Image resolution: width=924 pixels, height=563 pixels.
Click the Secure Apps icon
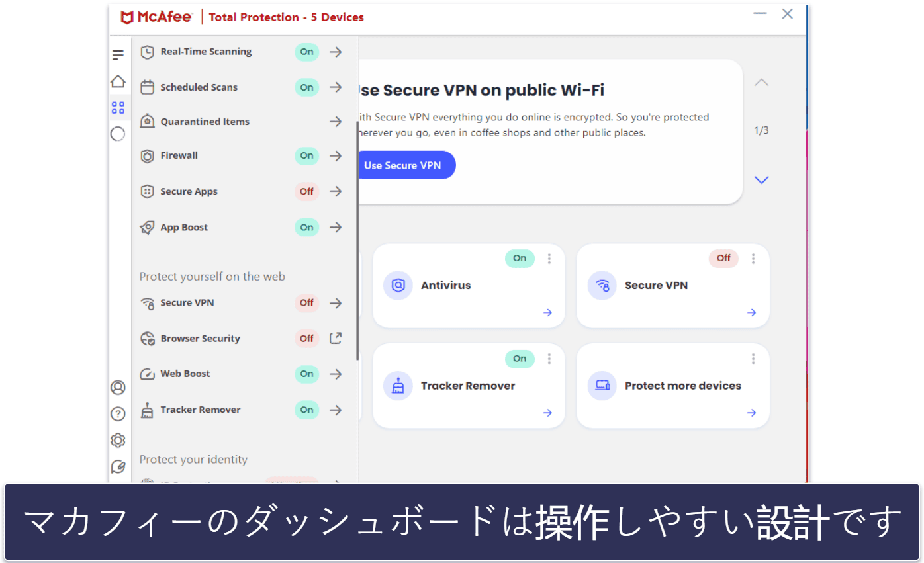click(x=148, y=191)
